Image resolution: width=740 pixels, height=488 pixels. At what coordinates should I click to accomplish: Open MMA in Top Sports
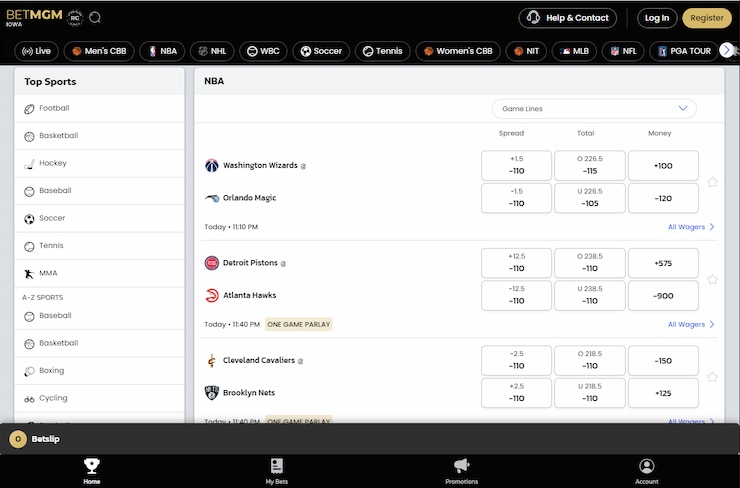(x=99, y=273)
